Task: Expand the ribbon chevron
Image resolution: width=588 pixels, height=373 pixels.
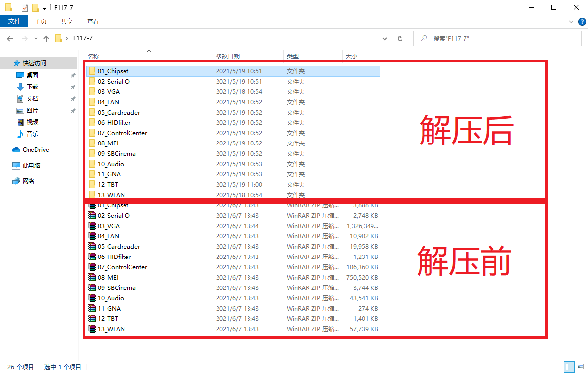Action: (x=571, y=22)
